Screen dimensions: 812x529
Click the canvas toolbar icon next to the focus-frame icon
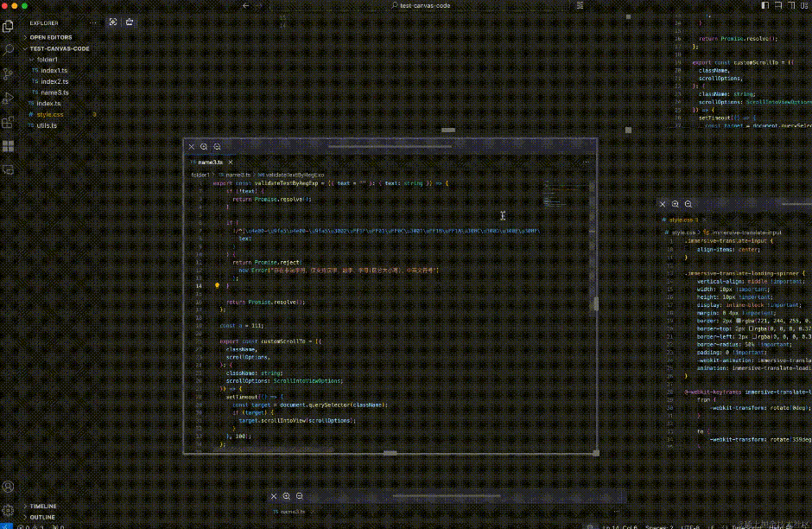pyautogui.click(x=130, y=22)
